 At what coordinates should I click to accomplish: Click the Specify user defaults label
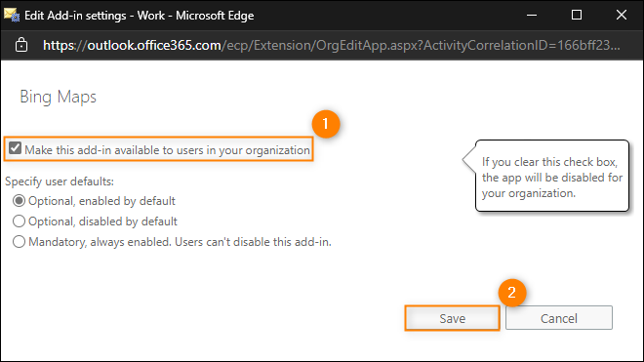pos(60,181)
